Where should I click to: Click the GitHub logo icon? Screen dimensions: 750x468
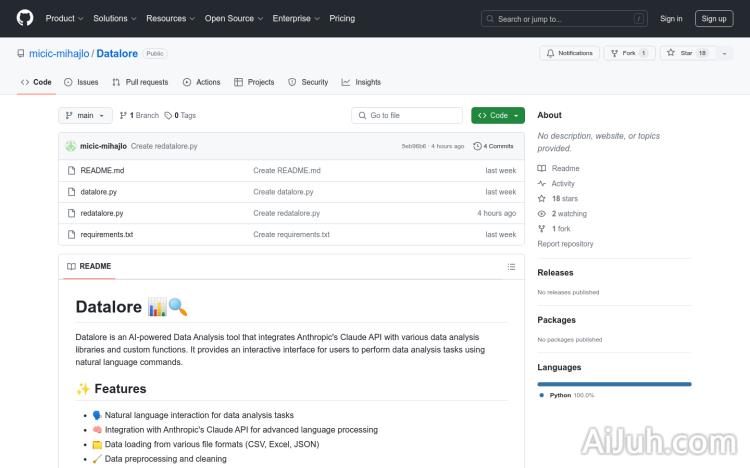point(25,18)
